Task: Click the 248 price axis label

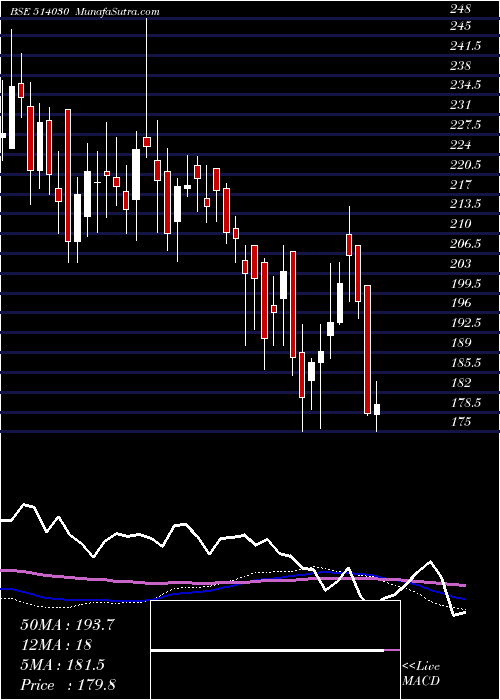Action: (460, 8)
